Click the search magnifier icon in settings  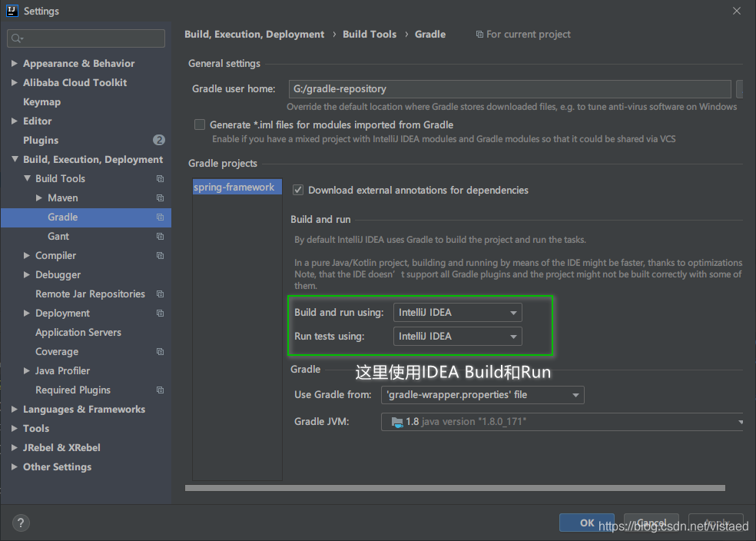17,38
